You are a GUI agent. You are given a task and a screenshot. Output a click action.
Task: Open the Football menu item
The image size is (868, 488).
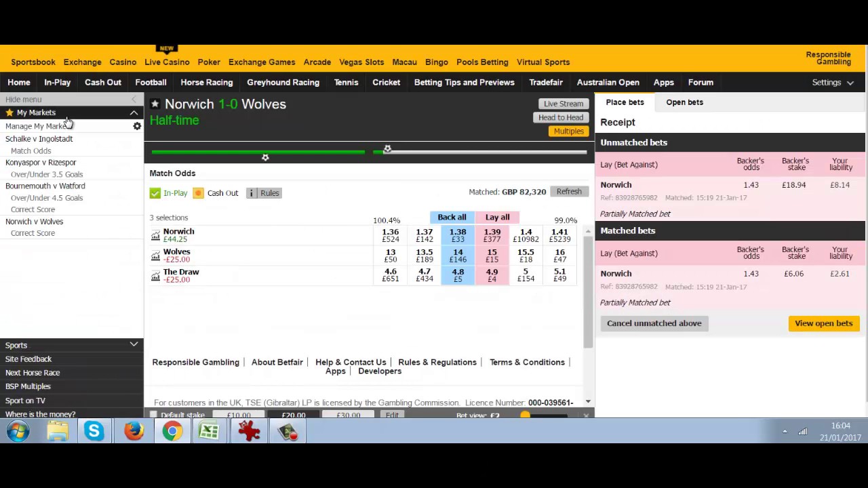click(151, 83)
